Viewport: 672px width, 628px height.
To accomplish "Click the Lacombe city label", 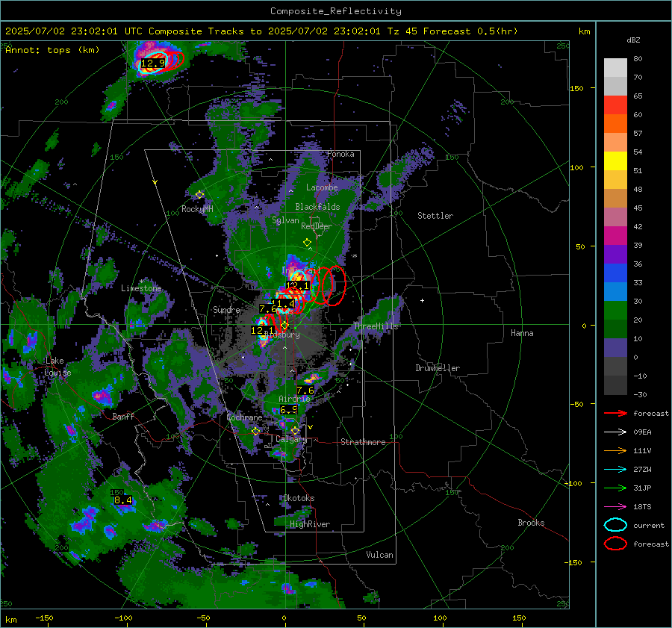I will [x=322, y=187].
